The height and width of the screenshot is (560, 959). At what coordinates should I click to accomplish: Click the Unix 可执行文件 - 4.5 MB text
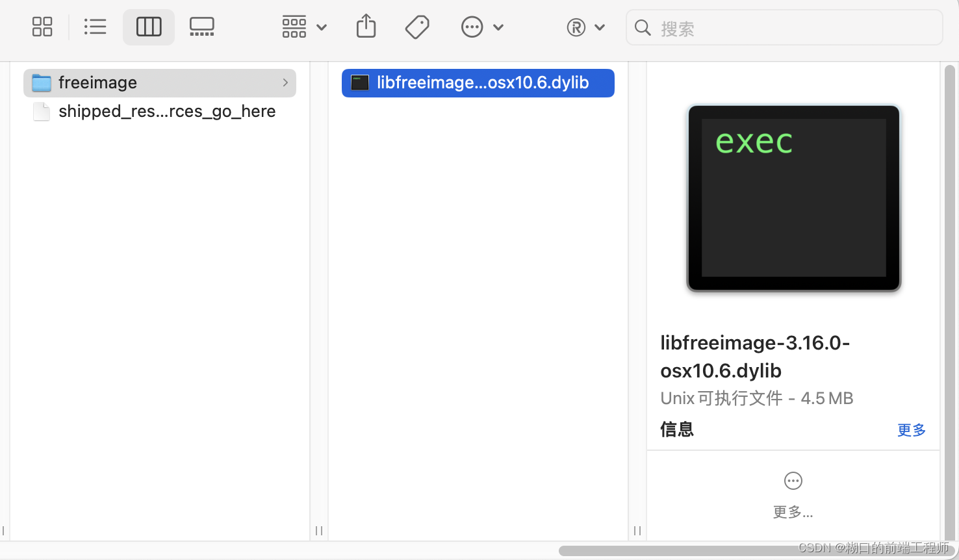pos(757,398)
